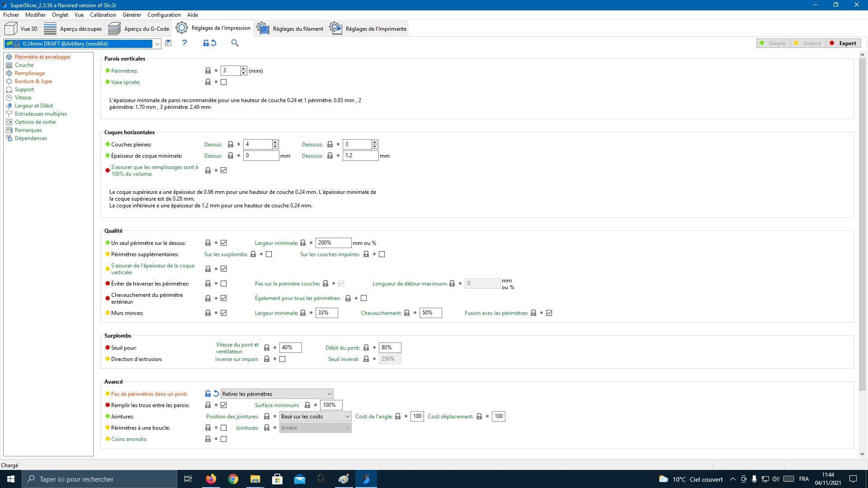Image resolution: width=868 pixels, height=488 pixels.
Task: Click the search magnifier icon
Action: [235, 43]
